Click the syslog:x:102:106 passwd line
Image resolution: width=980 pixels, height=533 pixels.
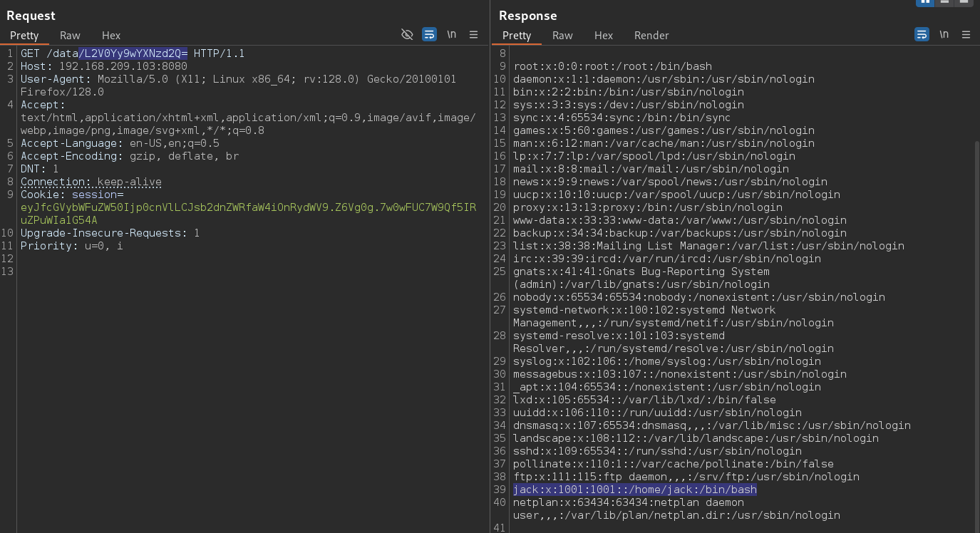pos(667,361)
